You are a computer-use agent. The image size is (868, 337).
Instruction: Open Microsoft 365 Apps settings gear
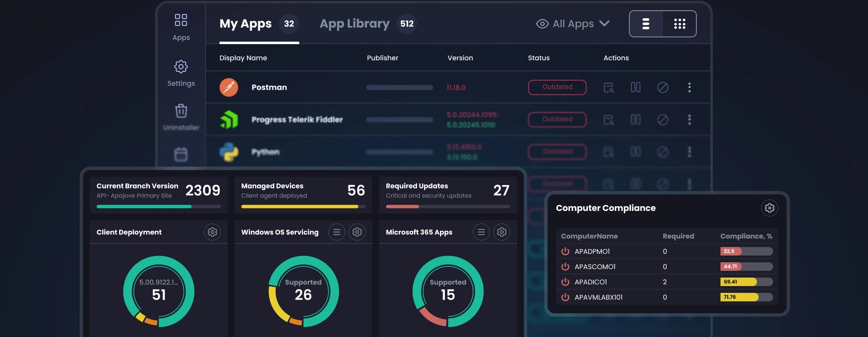pos(502,232)
